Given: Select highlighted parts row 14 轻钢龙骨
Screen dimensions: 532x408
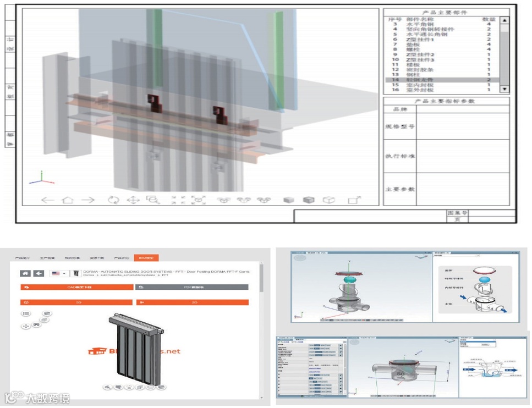Looking at the screenshot, I should tap(442, 80).
